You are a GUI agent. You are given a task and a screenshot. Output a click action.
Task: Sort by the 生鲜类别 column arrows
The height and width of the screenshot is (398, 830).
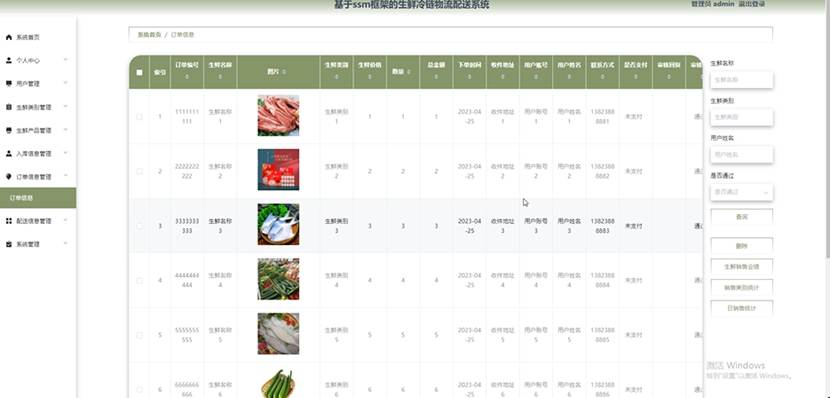point(337,77)
